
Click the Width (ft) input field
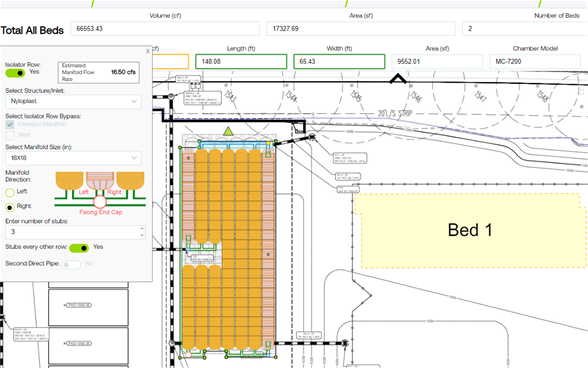click(339, 62)
